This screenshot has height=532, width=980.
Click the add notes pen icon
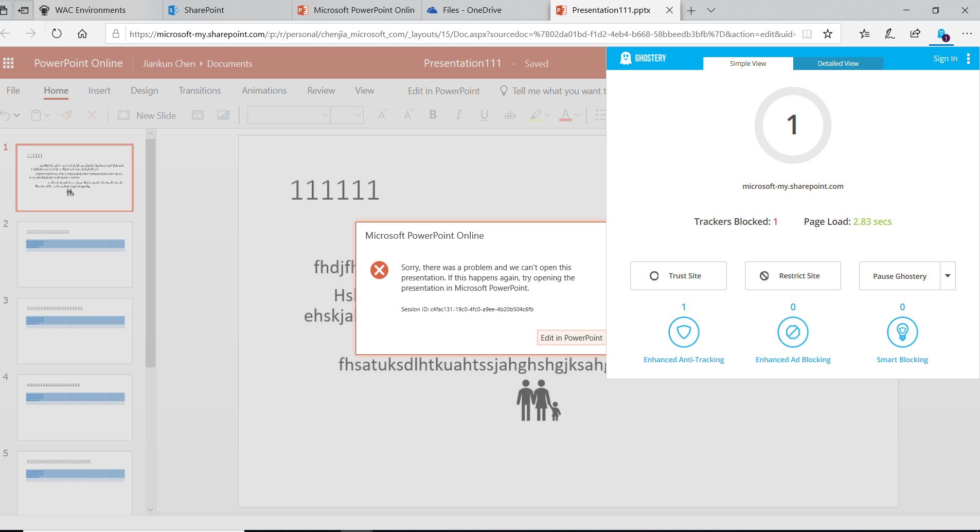click(889, 34)
